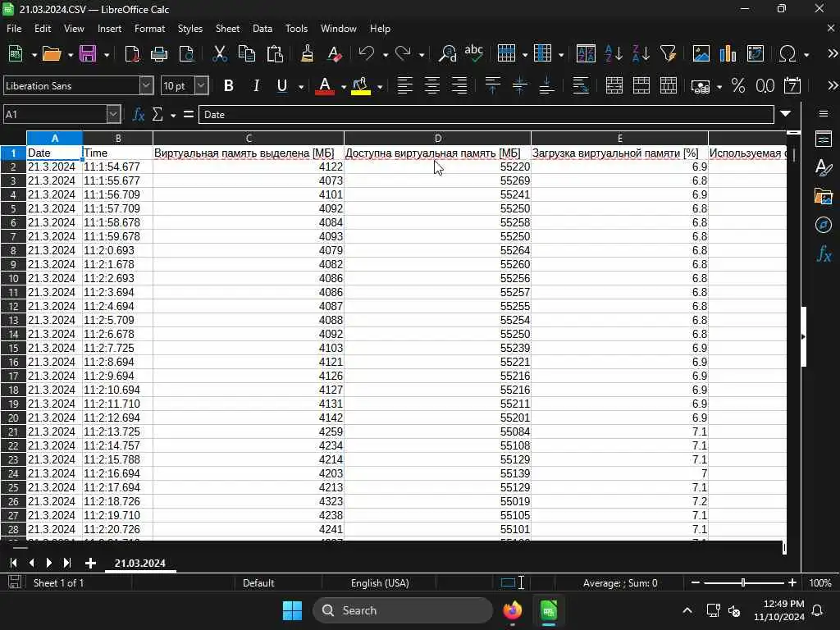Open sidebar Styles panel icon
This screenshot has width=840, height=630.
tap(824, 167)
